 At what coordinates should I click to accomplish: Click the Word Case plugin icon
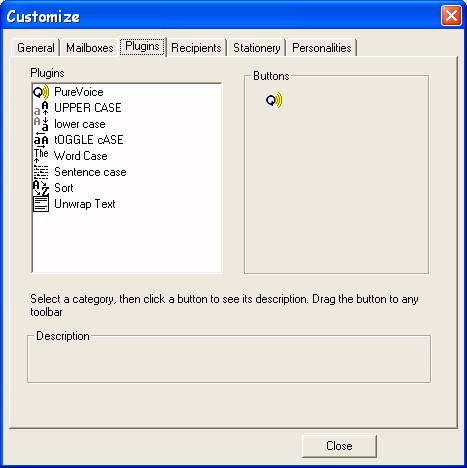41,156
